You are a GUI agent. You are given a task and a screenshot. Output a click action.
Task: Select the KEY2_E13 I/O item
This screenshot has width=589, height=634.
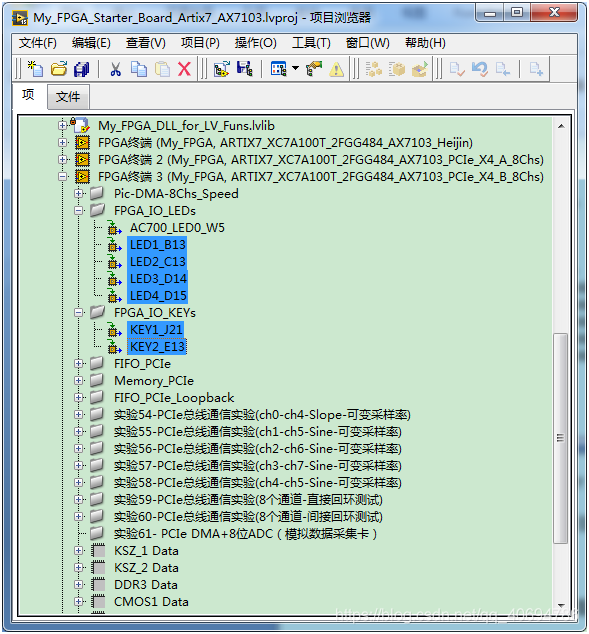tap(157, 347)
